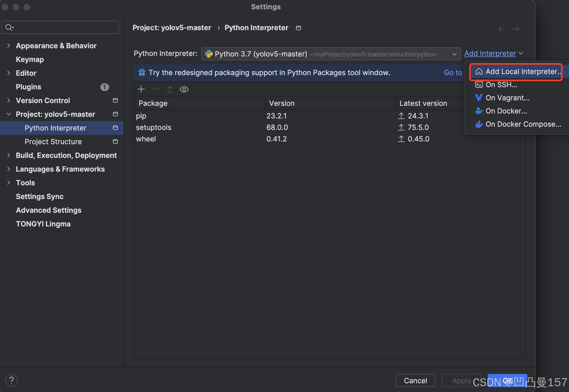Click the Add Interpreter link
The width and height of the screenshot is (569, 392).
(x=490, y=53)
